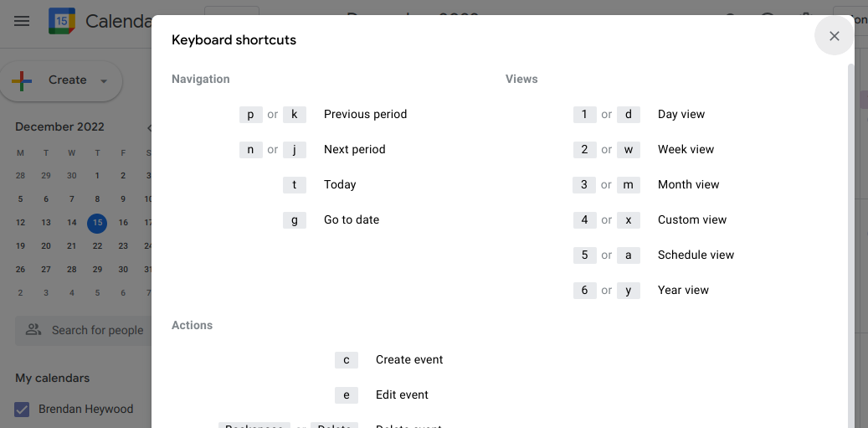The width and height of the screenshot is (868, 428).
Task: Click the December 2022 mini calendar heading
Action: click(59, 126)
